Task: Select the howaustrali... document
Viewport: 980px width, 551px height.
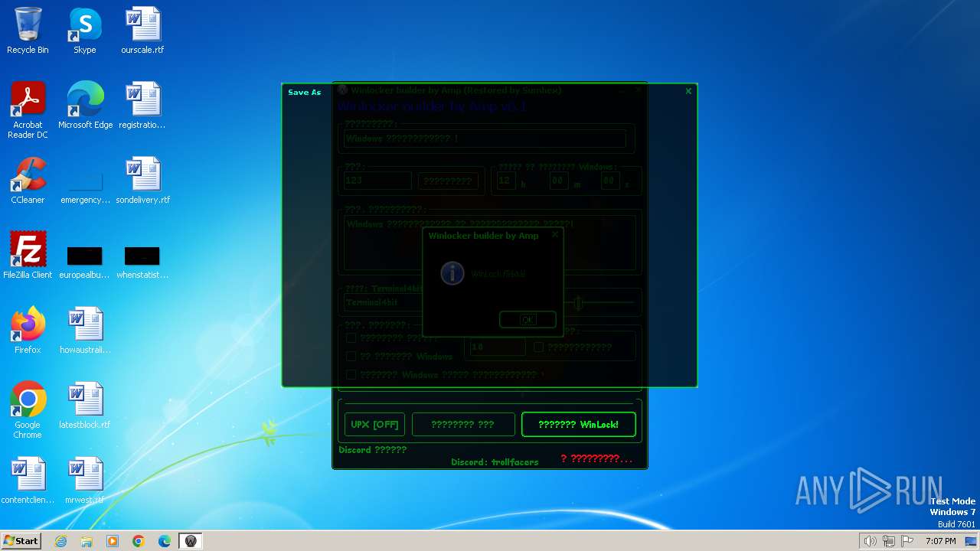Action: pyautogui.click(x=85, y=331)
